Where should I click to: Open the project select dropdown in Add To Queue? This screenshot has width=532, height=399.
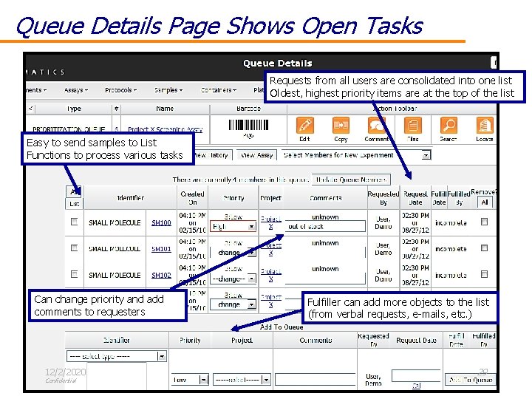[x=242, y=380]
